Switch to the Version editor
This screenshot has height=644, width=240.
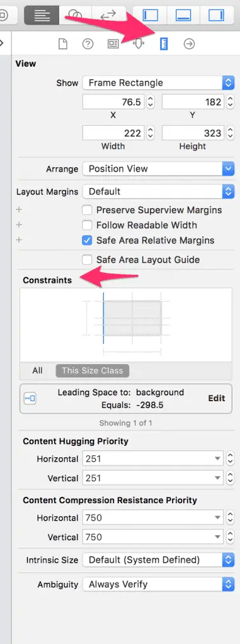tap(108, 15)
